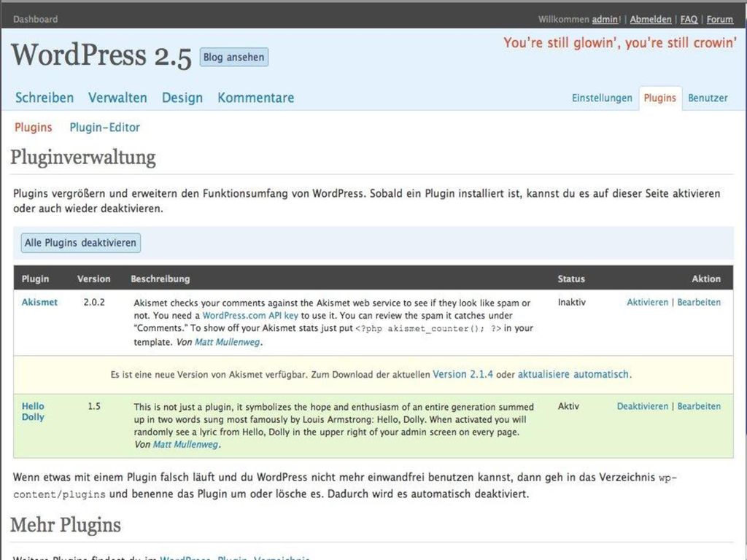The image size is (747, 560).
Task: Click the admin user link
Action: [x=605, y=20]
